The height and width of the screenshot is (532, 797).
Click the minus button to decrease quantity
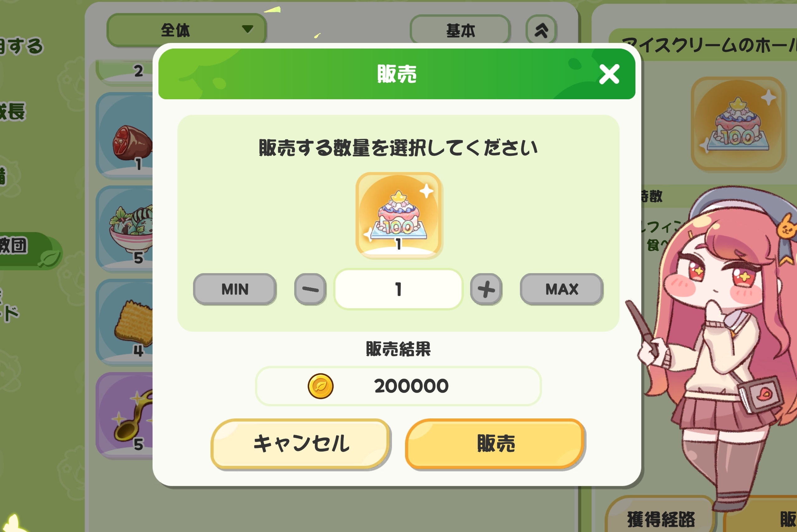point(310,289)
